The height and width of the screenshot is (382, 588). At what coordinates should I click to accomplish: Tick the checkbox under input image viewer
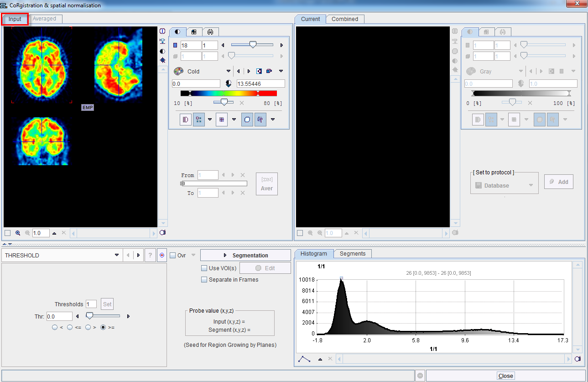tap(7, 233)
